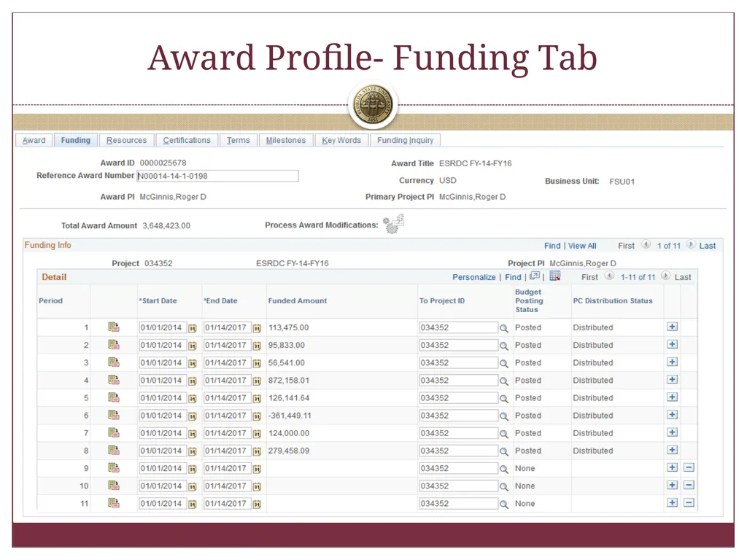The image size is (747, 560).
Task: Click the PC Distribution Status column header
Action: [613, 301]
